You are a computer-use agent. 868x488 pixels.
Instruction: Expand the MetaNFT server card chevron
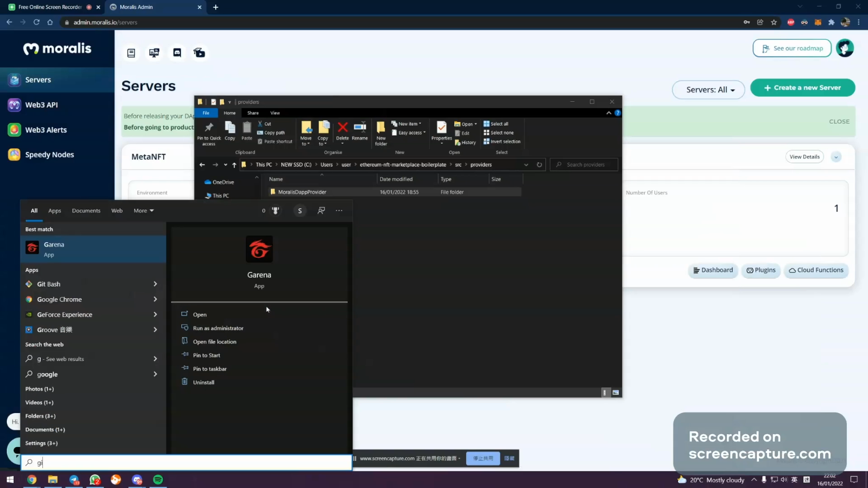836,157
